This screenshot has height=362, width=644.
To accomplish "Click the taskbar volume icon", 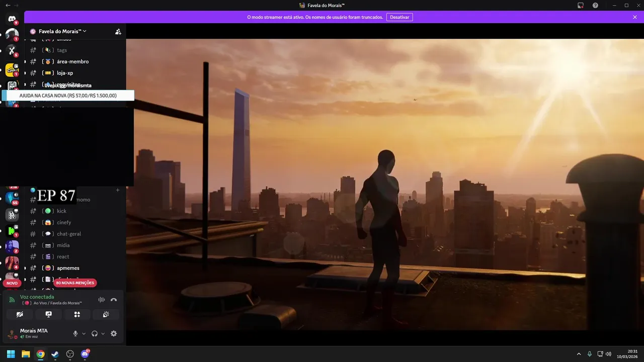I will (x=608, y=354).
